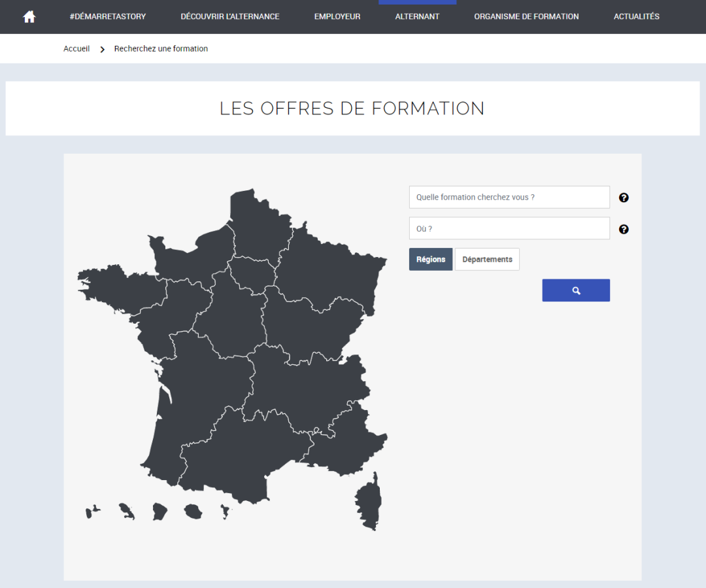Click the 'Quelle formation cherchez vous ?' field
The width and height of the screenshot is (706, 588).
tap(509, 198)
